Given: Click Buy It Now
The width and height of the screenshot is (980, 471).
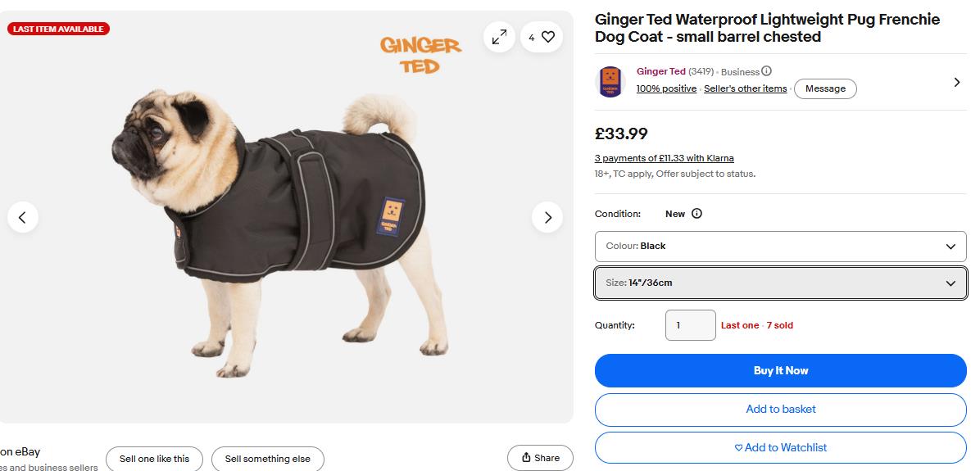Looking at the screenshot, I should coord(781,370).
